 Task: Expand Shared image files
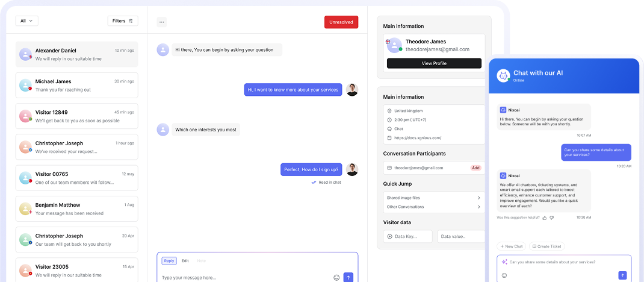point(478,198)
